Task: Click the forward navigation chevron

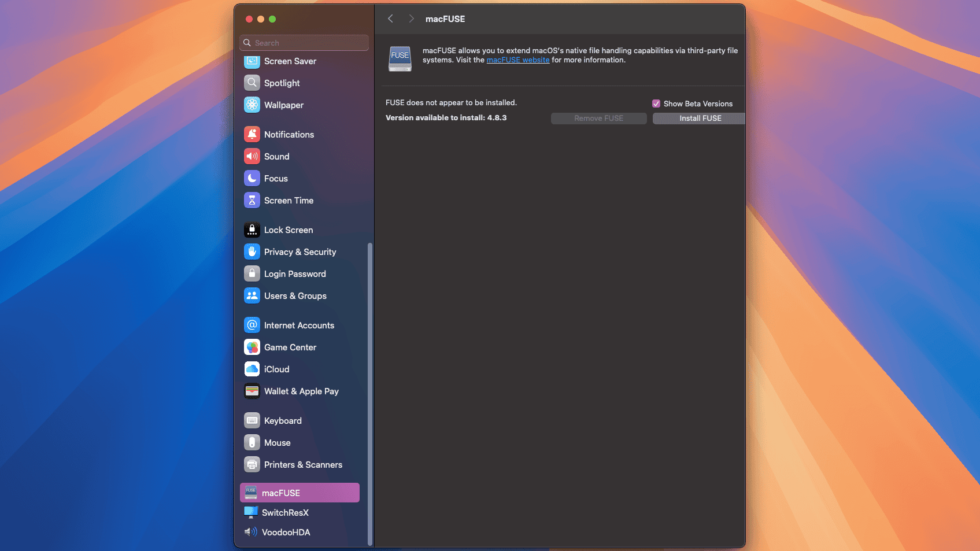Action: tap(411, 19)
